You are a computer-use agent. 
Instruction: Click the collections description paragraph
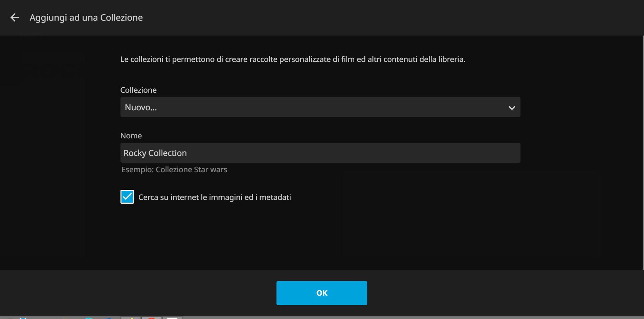(x=293, y=60)
